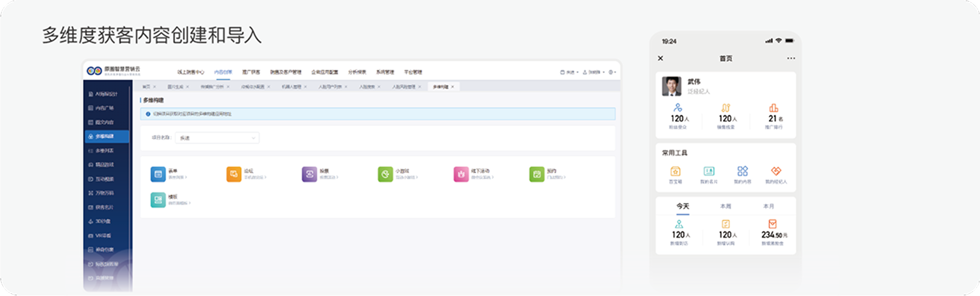Open the green 小游戏 mini-game icon
Viewport: 980px width, 296px height.
385,174
